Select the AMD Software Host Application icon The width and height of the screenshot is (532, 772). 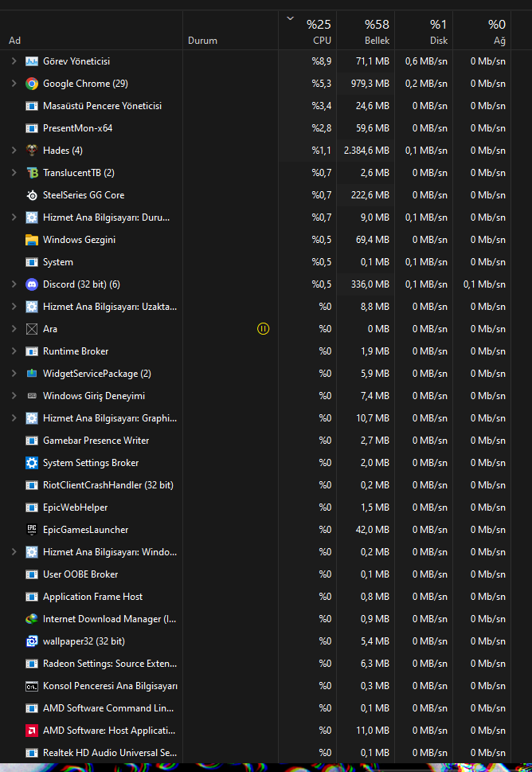(x=32, y=731)
